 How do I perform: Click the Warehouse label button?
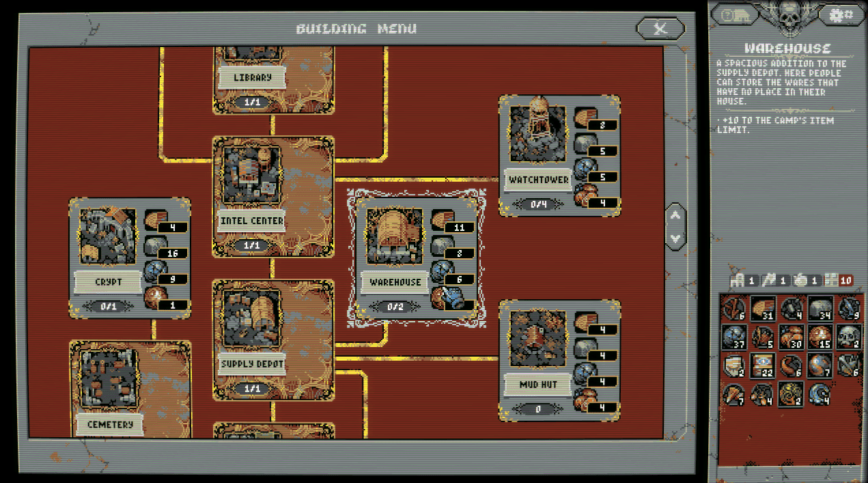395,282
